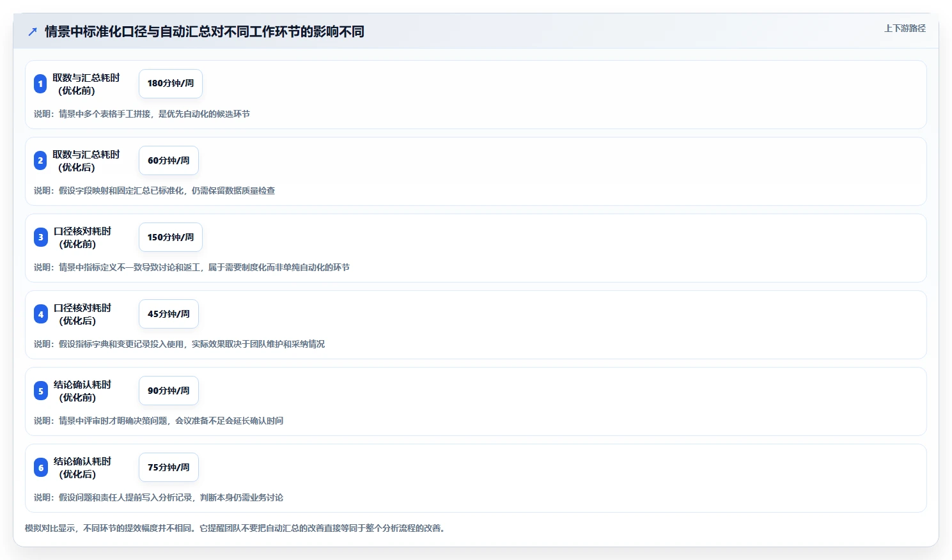Click the 上下游路径 label
Viewport: 952px width, 560px height.
point(905,28)
